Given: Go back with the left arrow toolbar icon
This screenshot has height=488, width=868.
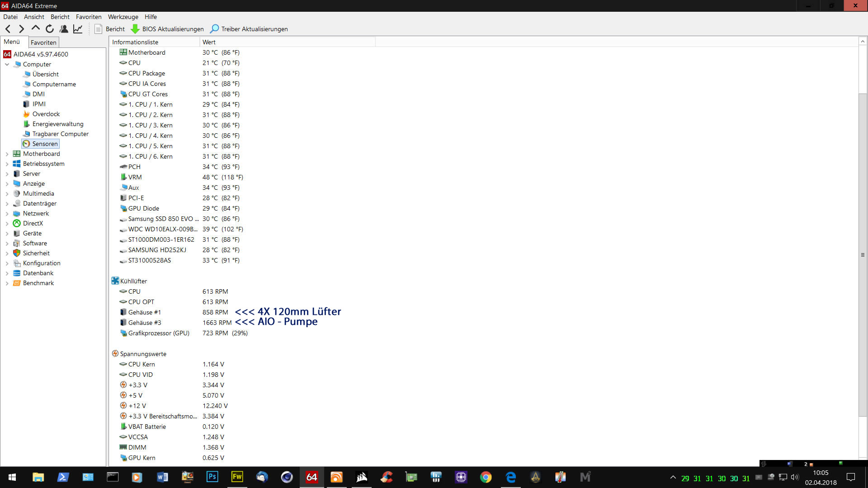Looking at the screenshot, I should click(8, 29).
